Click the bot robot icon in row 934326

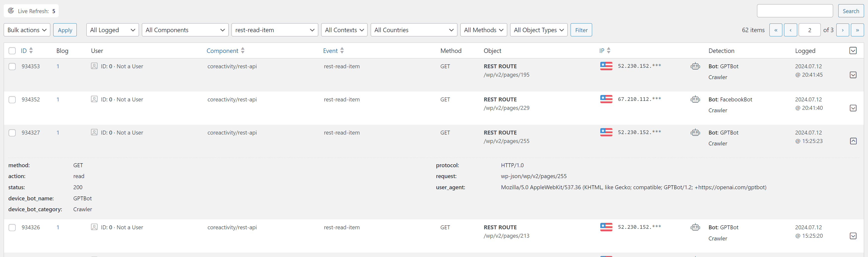click(695, 227)
